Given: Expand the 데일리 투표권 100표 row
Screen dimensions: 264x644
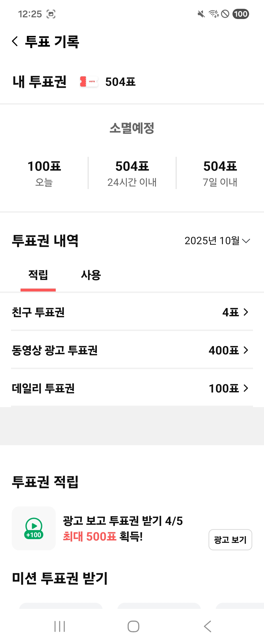Looking at the screenshot, I should click(x=132, y=388).
